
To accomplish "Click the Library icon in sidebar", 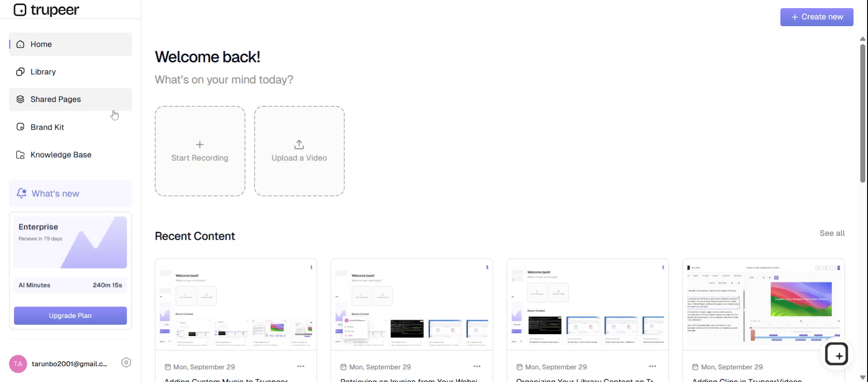I will [x=20, y=72].
